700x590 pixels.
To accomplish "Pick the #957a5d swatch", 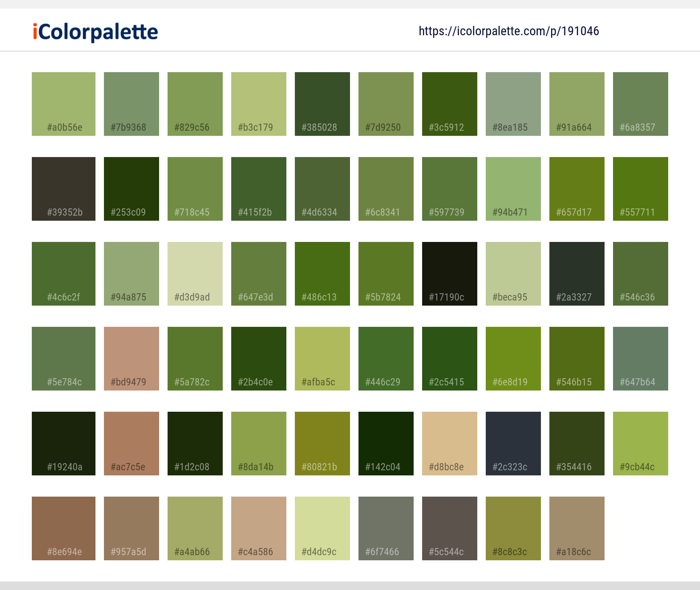I will [132, 528].
